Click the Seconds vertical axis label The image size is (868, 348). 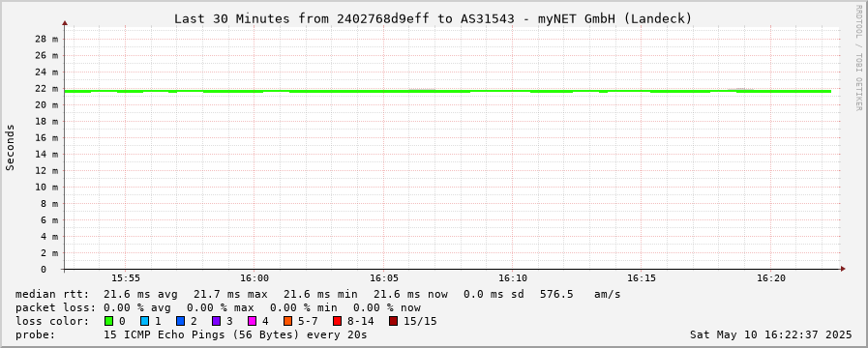pyautogui.click(x=11, y=147)
